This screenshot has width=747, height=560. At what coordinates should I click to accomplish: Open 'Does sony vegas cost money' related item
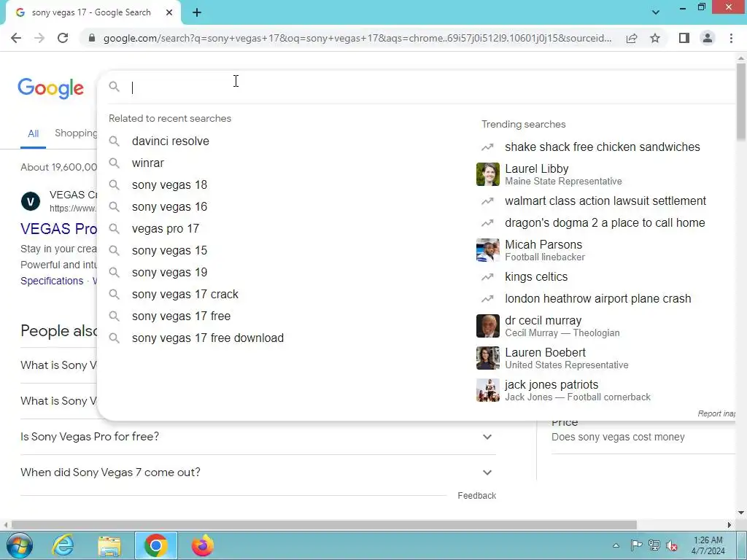pyautogui.click(x=618, y=437)
